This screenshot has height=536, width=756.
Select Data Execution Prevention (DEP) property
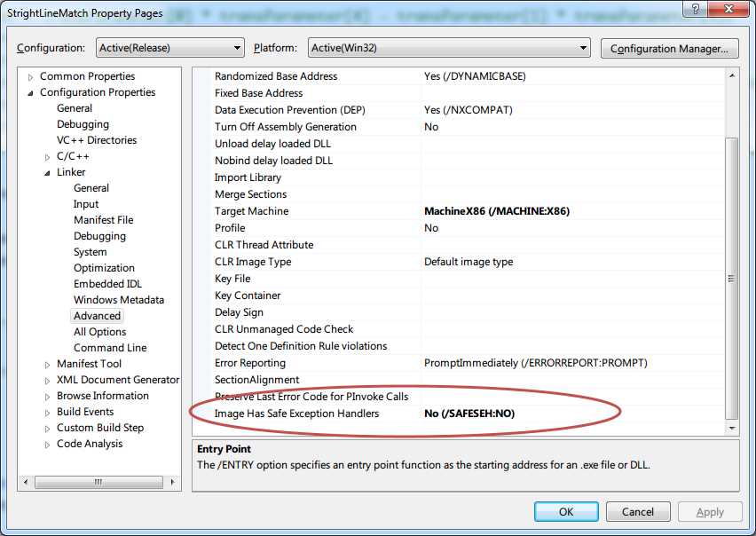pos(290,110)
